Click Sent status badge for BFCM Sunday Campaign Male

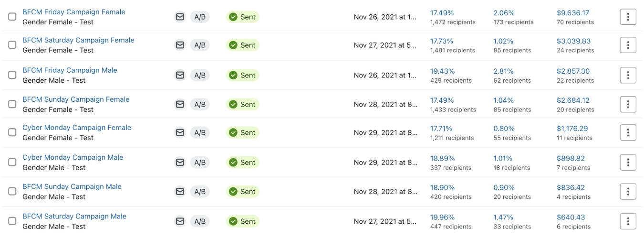[242, 192]
